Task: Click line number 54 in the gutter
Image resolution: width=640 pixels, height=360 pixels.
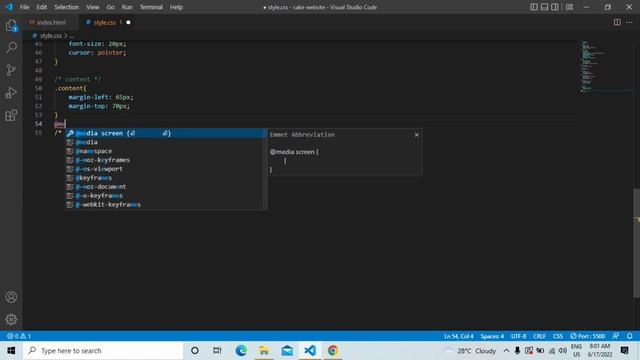Action: (38, 124)
